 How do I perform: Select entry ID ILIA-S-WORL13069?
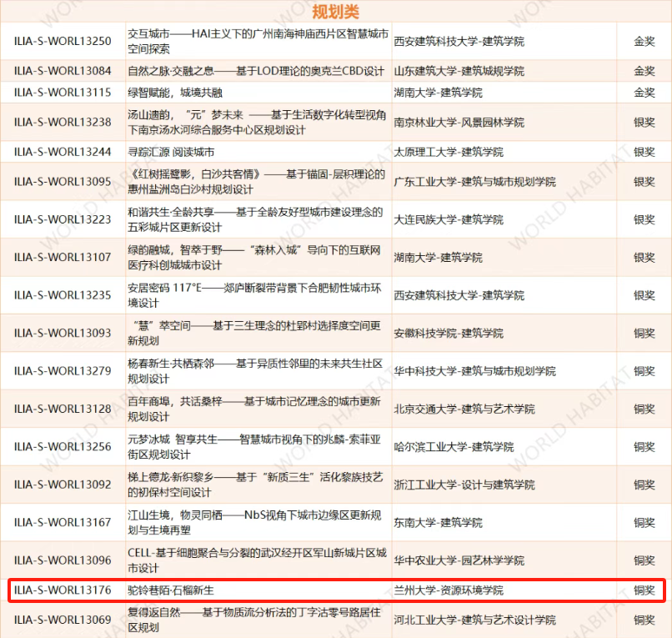pos(63,620)
